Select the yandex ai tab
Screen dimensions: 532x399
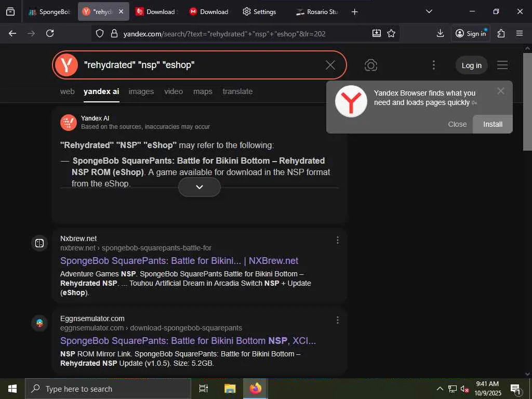pyautogui.click(x=101, y=91)
